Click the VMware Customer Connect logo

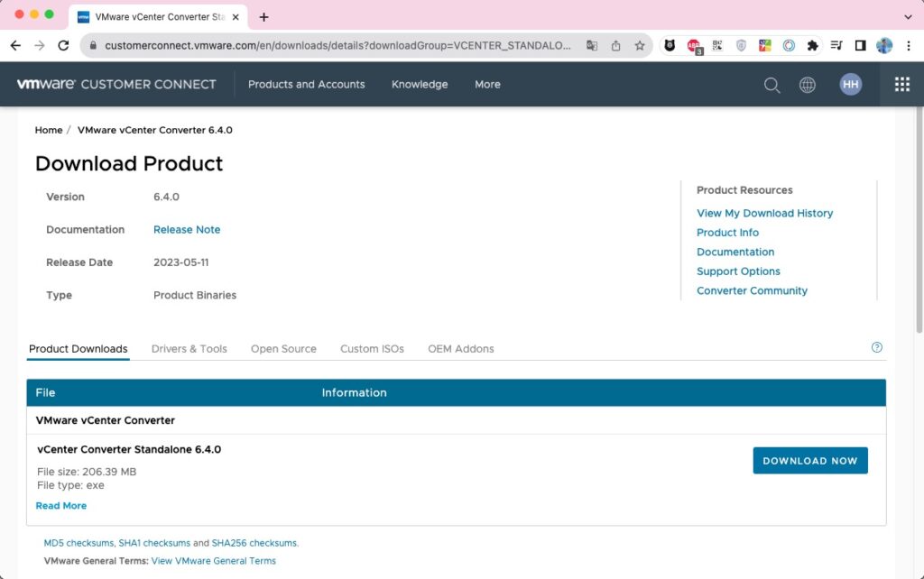click(116, 84)
